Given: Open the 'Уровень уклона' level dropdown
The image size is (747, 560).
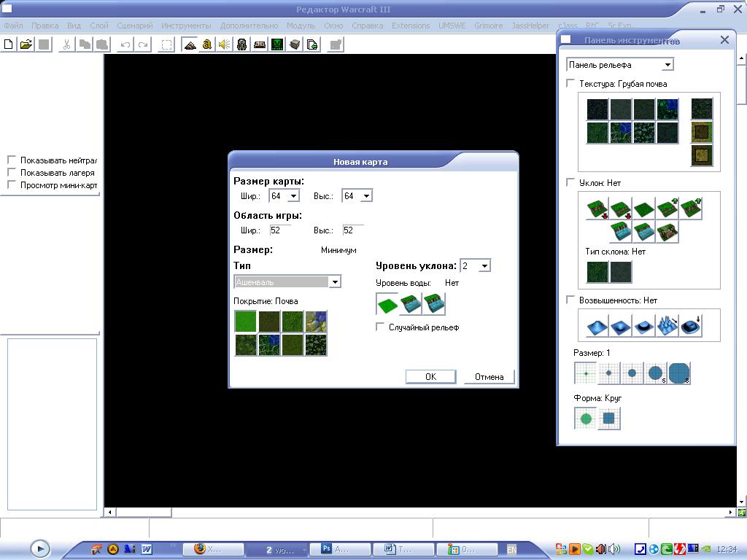Looking at the screenshot, I should [484, 265].
